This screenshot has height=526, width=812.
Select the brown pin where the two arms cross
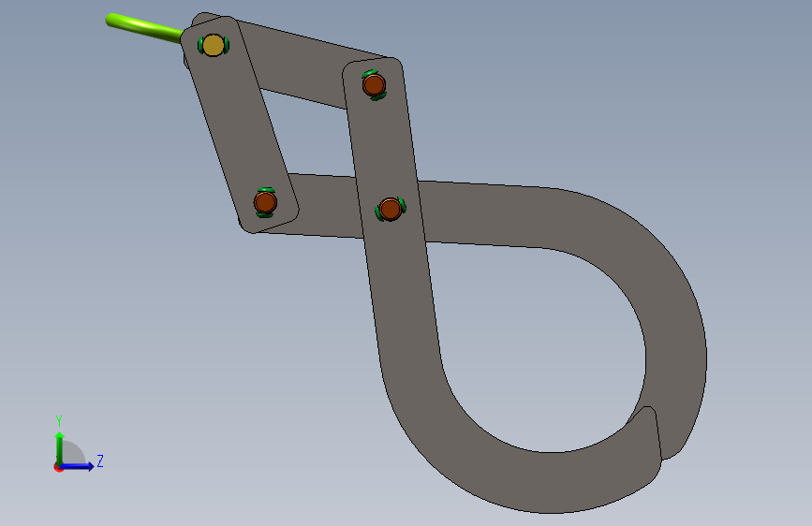point(390,209)
